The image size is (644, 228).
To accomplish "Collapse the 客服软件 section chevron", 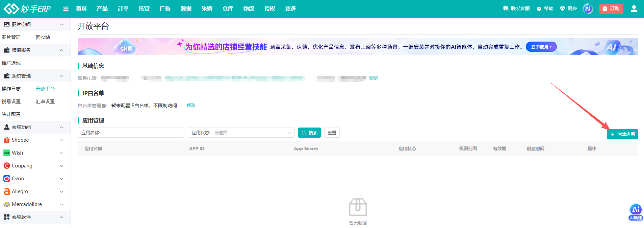I will coord(61,217).
